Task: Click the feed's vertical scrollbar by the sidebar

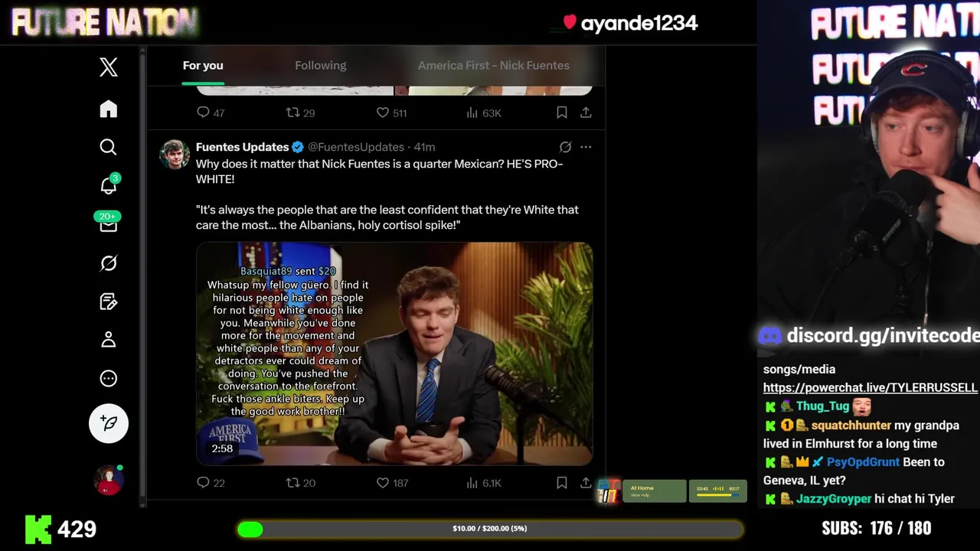Action: (x=142, y=275)
